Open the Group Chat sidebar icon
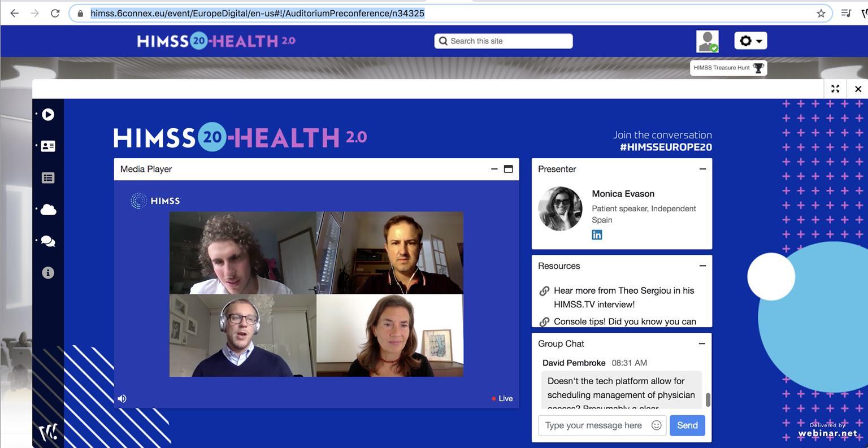Screen dimensions: 868x448 pos(48,241)
